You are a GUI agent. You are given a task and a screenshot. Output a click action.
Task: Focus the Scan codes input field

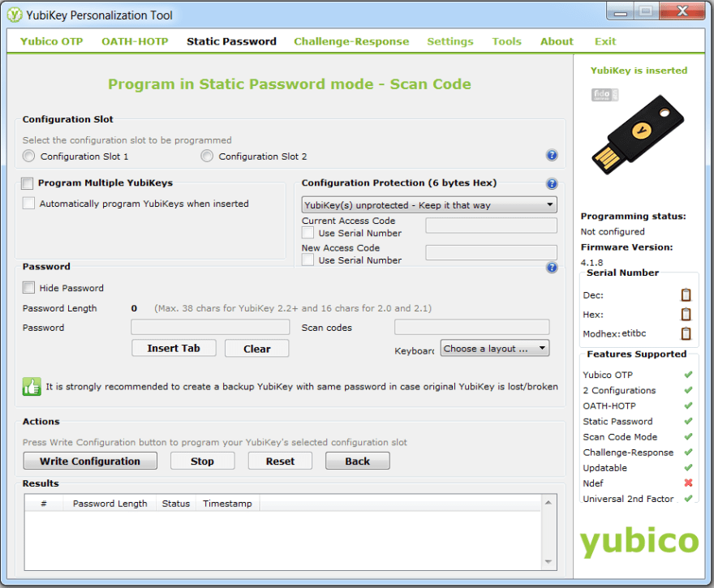(x=471, y=327)
